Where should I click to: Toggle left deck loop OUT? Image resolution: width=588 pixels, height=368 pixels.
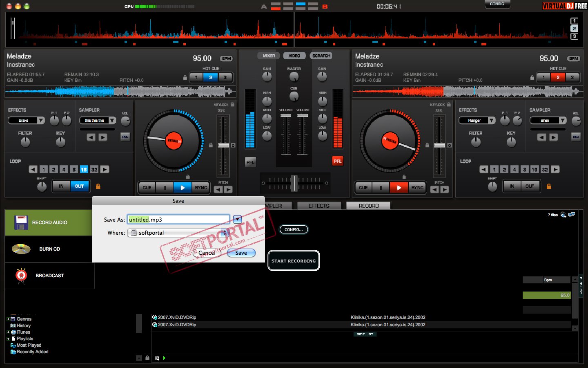click(79, 186)
